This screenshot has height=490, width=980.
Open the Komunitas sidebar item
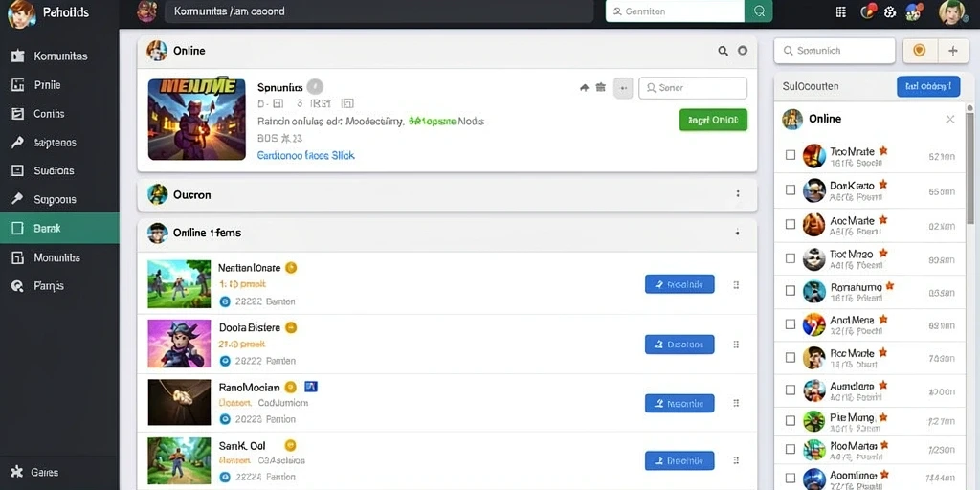[59, 56]
